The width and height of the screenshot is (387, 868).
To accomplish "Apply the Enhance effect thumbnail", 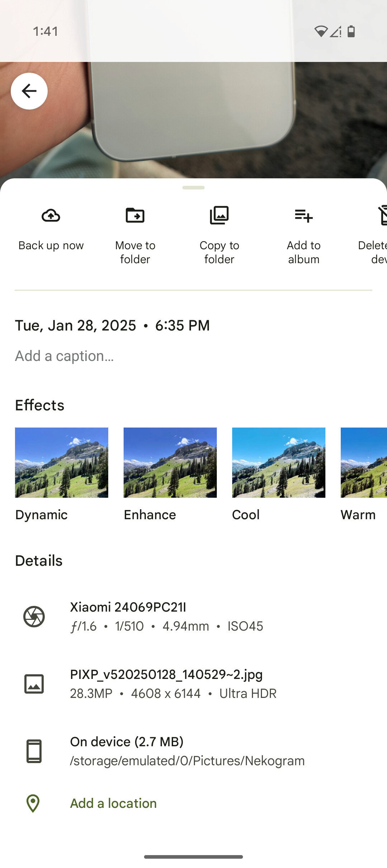I will pos(170,462).
